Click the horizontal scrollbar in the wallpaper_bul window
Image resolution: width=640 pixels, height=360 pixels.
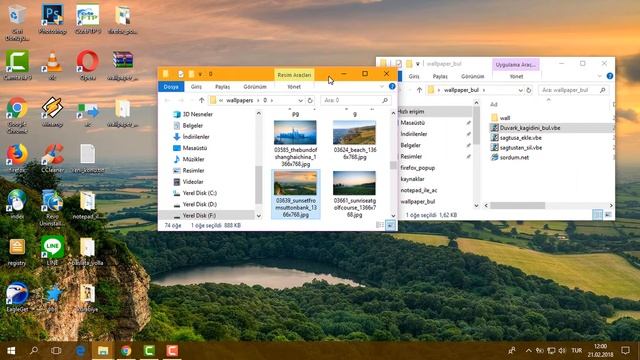[x=518, y=205]
